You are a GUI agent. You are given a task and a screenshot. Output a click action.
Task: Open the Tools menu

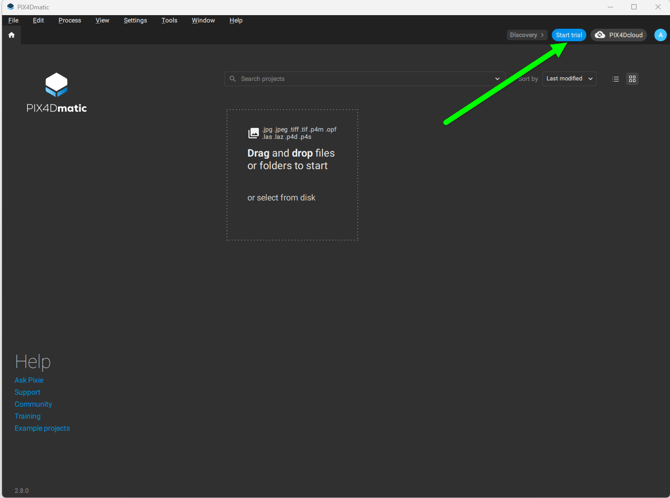pyautogui.click(x=169, y=21)
